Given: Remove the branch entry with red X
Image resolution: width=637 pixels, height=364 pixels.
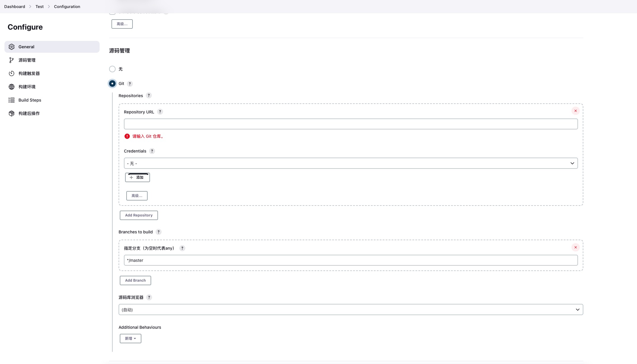Looking at the screenshot, I should (575, 247).
